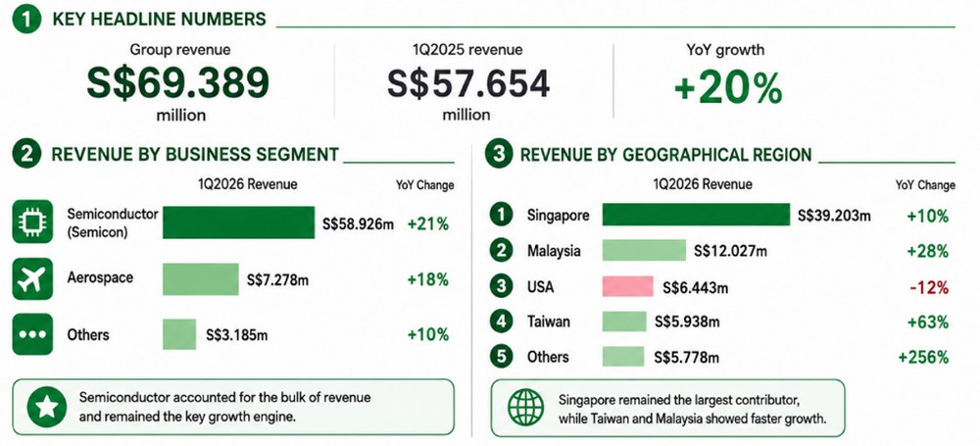Click the Singapore largest contributor note text
980x446 pixels.
pyautogui.click(x=693, y=409)
